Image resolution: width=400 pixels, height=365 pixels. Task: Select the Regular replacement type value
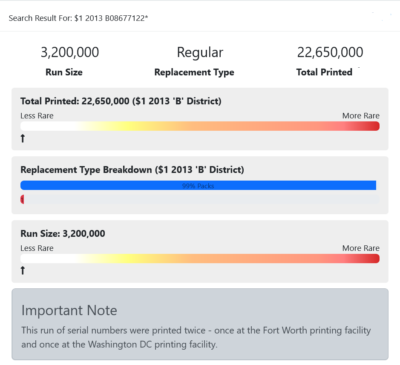click(200, 53)
